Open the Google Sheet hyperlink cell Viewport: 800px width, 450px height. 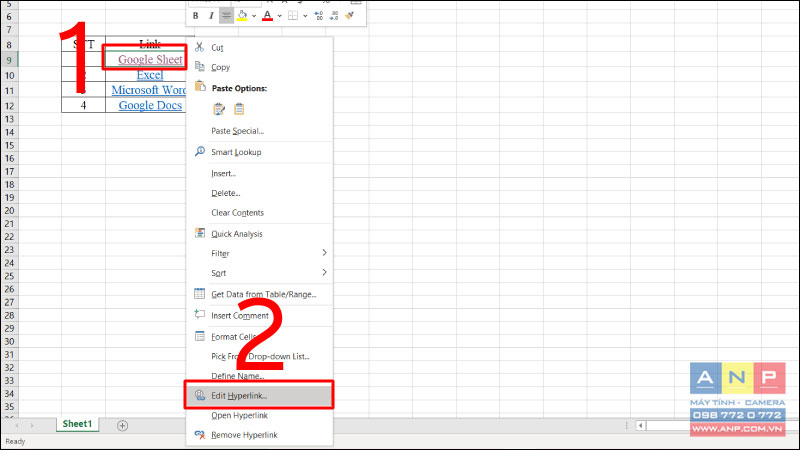(150, 59)
